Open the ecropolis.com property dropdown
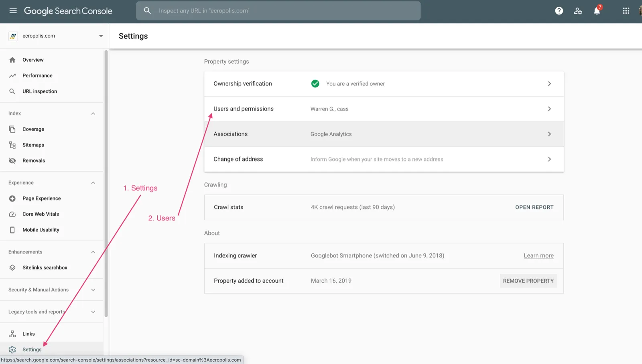Screen dimensions: 642x364 [x=101, y=36]
